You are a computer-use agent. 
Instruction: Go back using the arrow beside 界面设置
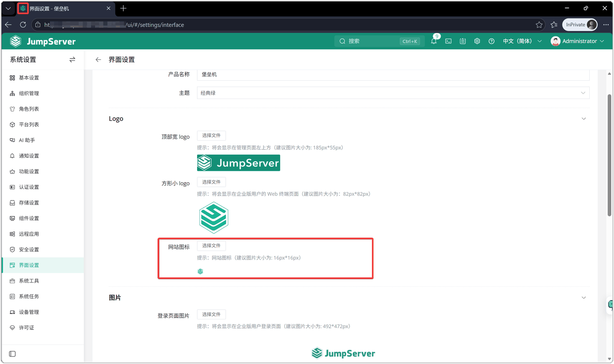[98, 59]
